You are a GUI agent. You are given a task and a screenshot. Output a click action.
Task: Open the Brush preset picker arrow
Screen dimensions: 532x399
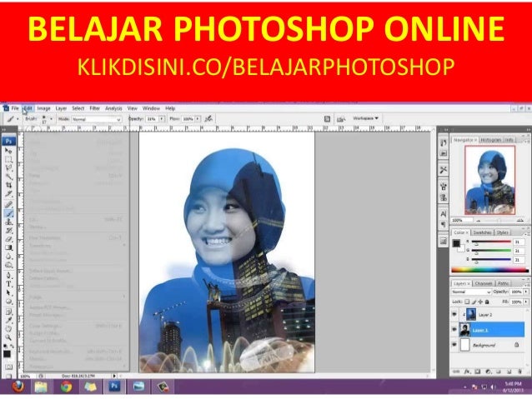point(51,119)
